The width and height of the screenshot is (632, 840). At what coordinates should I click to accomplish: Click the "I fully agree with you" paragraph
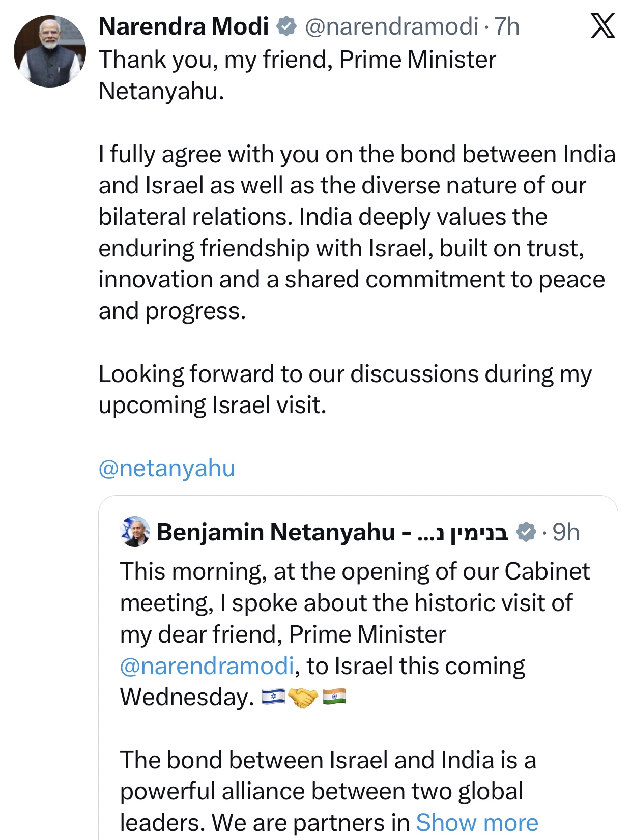tap(356, 233)
